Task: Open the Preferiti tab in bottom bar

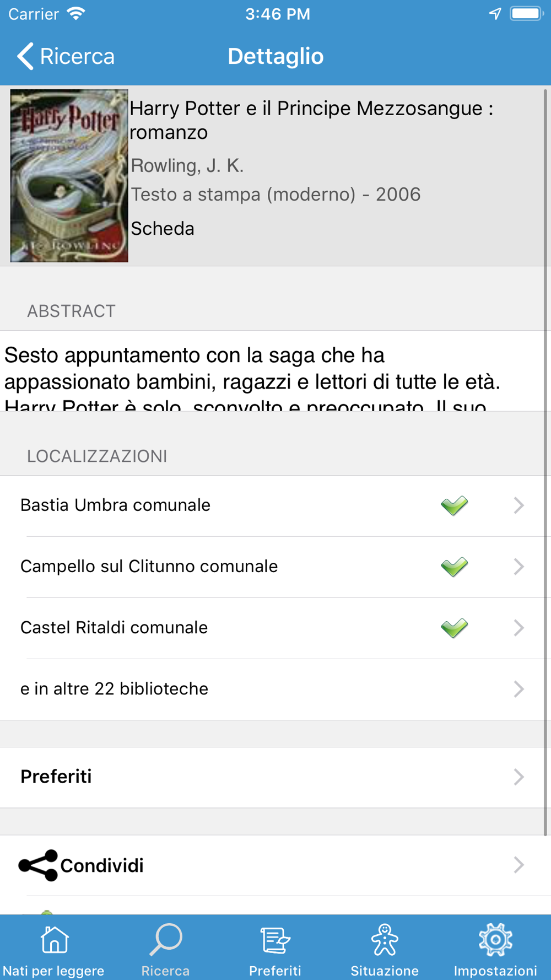Action: (x=275, y=949)
